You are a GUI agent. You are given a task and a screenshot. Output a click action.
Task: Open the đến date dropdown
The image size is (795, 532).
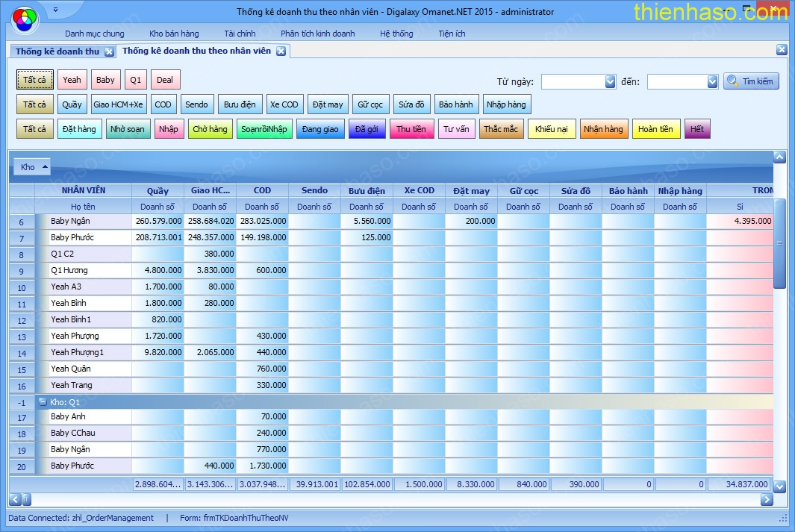point(712,82)
